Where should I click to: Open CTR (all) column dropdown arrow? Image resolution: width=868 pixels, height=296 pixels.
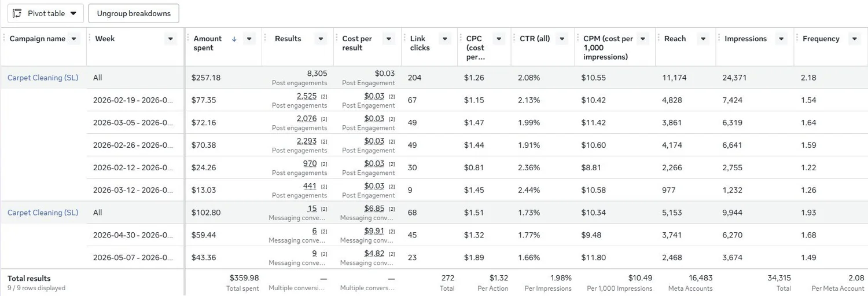561,39
